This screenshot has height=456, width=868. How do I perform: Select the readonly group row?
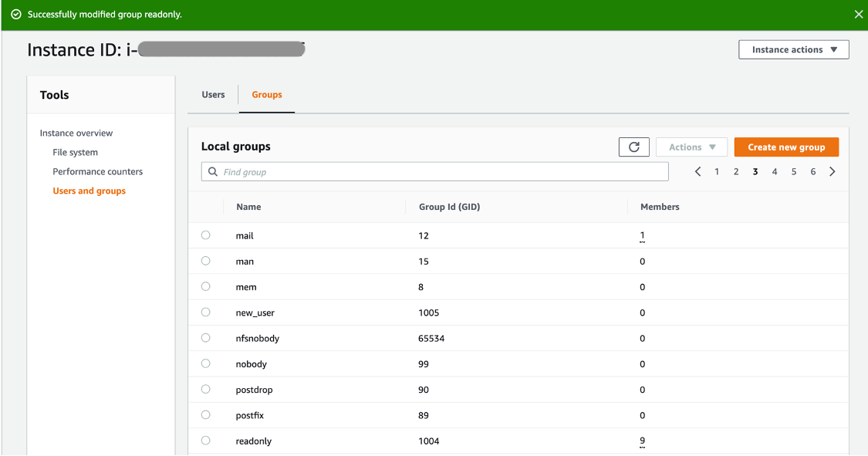(x=205, y=441)
